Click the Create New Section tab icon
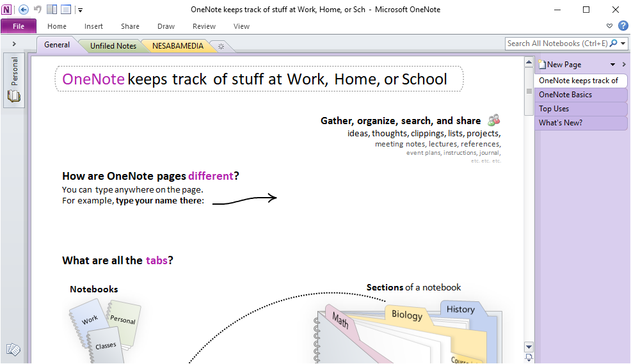This screenshot has height=364, width=631. click(x=221, y=46)
